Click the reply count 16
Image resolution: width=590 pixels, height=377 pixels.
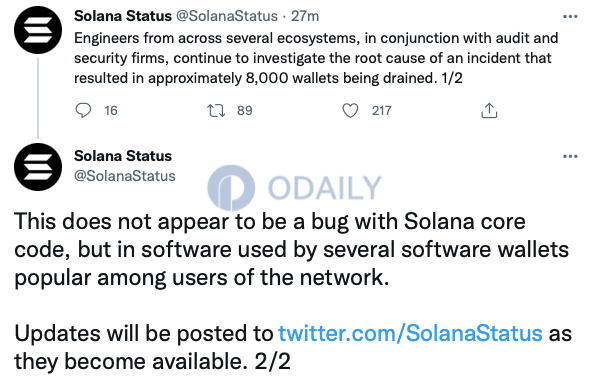111,111
